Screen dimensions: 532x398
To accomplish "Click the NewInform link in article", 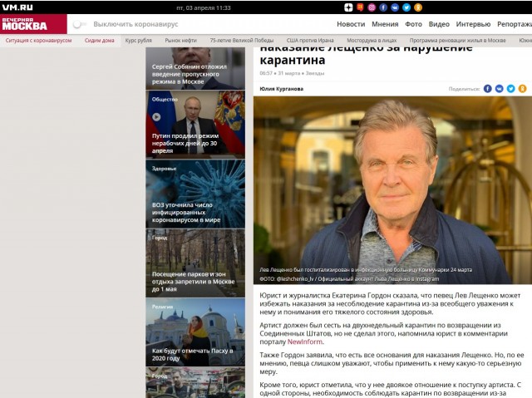I will 305,341.
